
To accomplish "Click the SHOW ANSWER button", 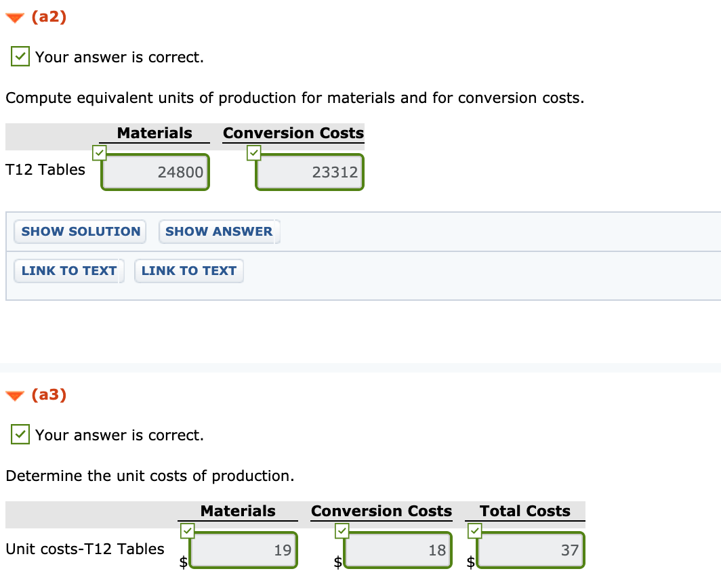I will (x=219, y=232).
